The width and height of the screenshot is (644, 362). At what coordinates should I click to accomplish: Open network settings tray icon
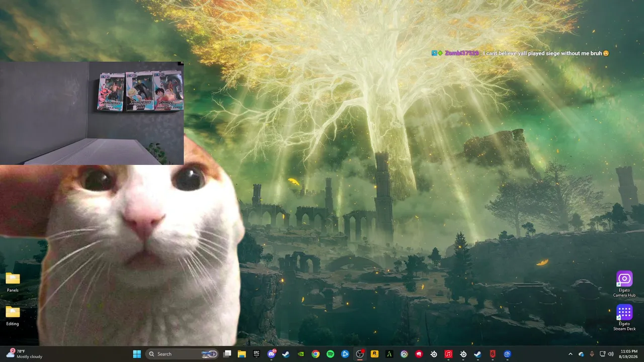pyautogui.click(x=603, y=354)
